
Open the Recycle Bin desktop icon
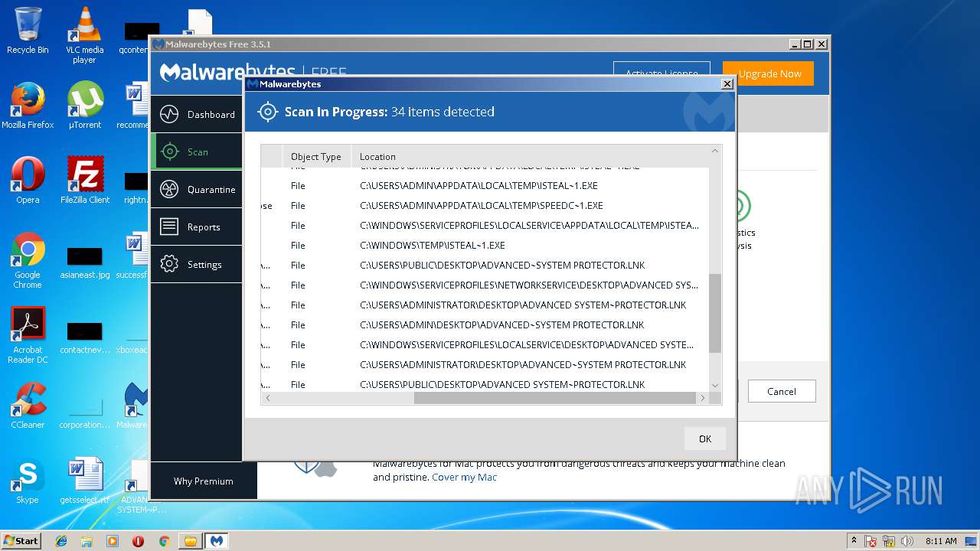(x=28, y=31)
